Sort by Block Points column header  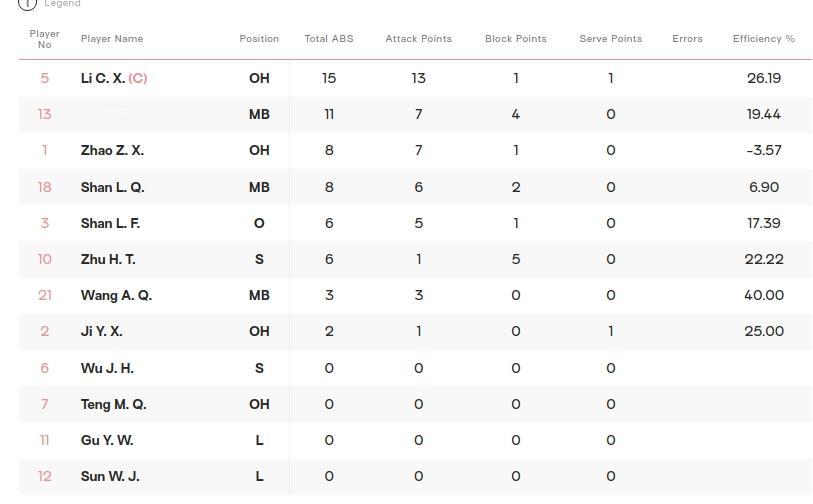tap(516, 39)
